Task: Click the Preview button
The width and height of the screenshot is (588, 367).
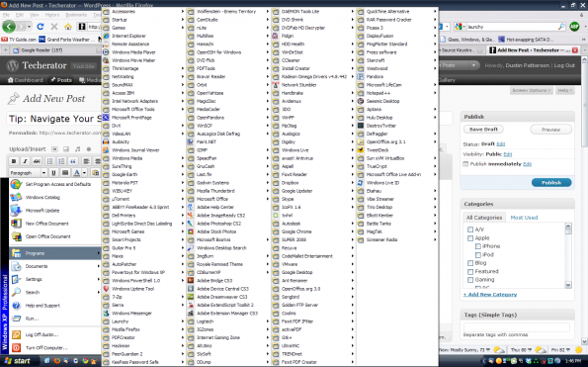Action: point(550,130)
